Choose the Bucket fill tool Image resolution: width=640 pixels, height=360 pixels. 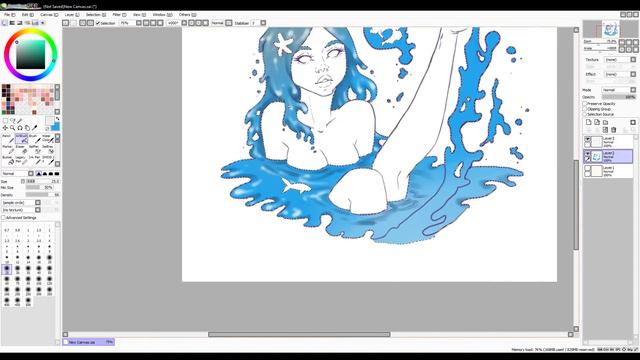tap(8, 160)
